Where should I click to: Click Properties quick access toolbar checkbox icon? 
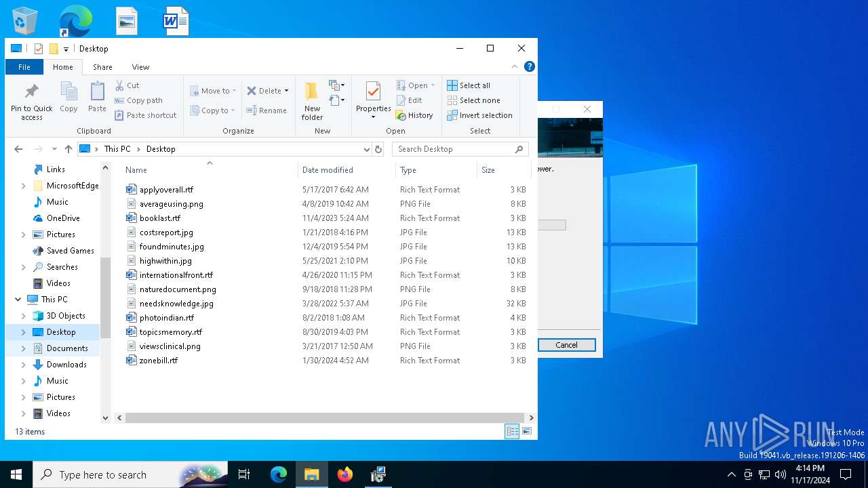pyautogui.click(x=39, y=49)
